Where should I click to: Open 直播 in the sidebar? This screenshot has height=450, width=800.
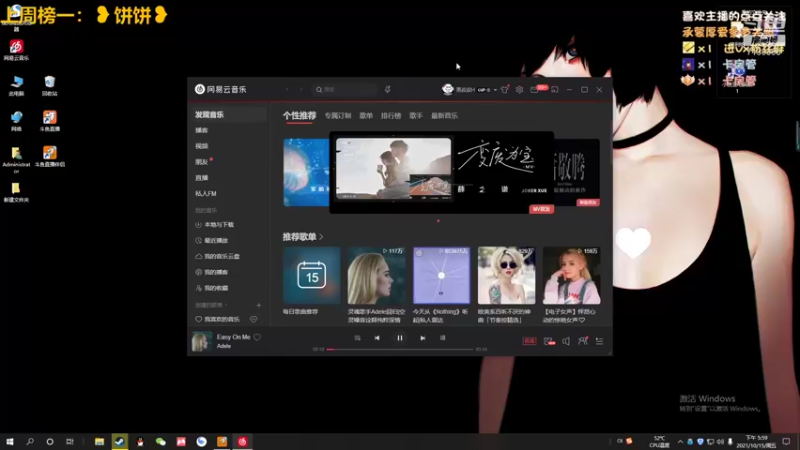coord(202,178)
